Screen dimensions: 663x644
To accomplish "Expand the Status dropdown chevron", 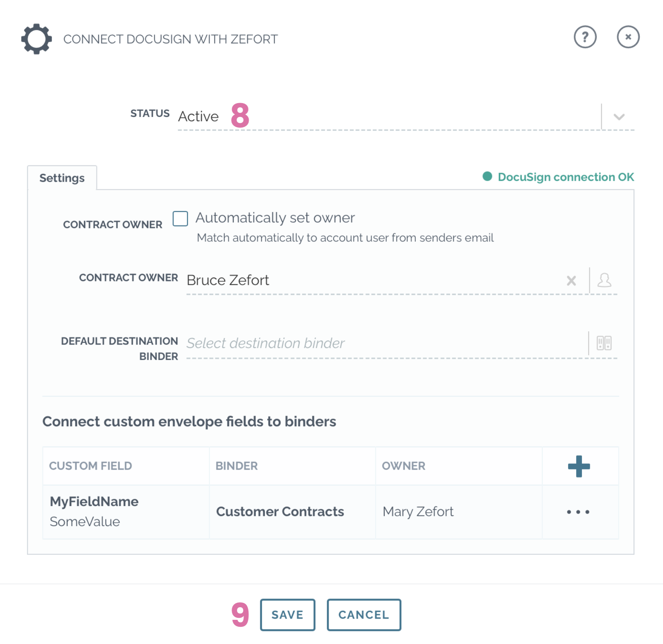I will pyautogui.click(x=619, y=117).
